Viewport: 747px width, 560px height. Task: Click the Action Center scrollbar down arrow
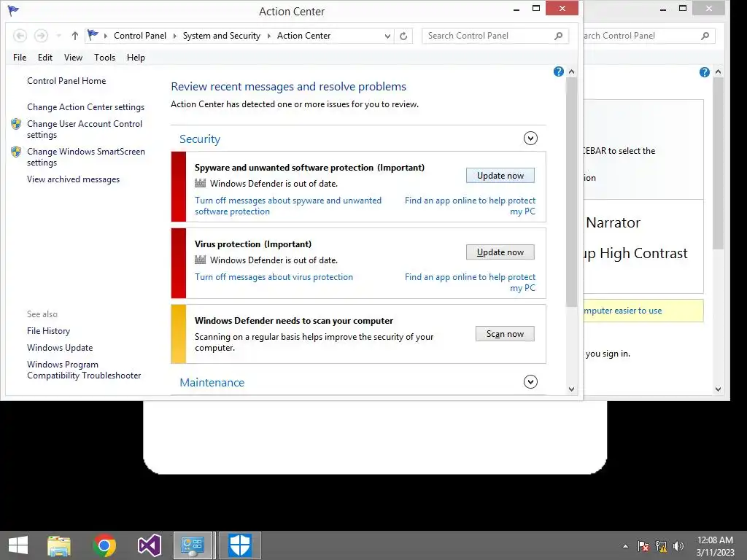click(x=572, y=389)
